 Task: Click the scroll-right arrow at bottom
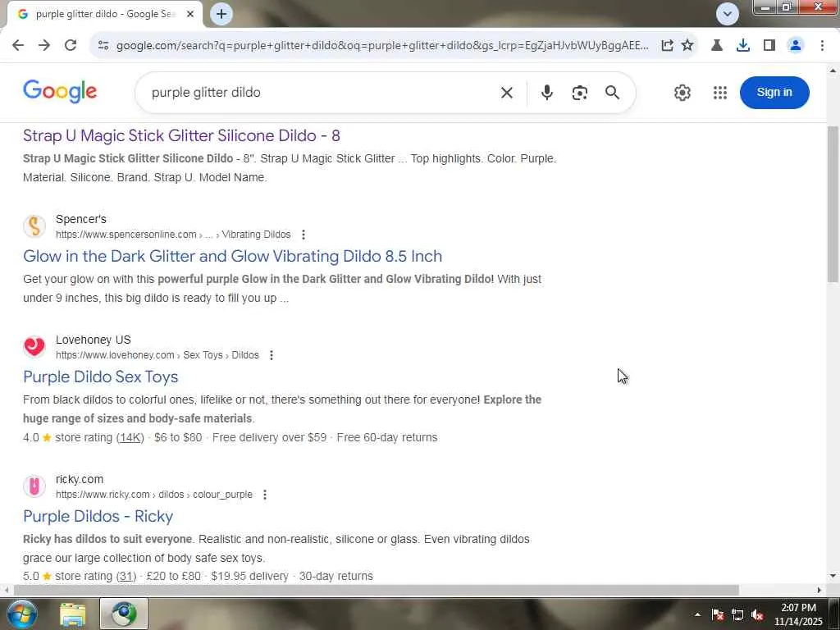(x=819, y=591)
